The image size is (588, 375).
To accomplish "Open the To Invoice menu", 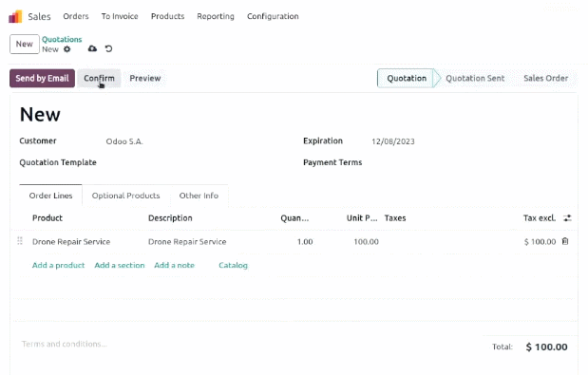I will pos(120,16).
